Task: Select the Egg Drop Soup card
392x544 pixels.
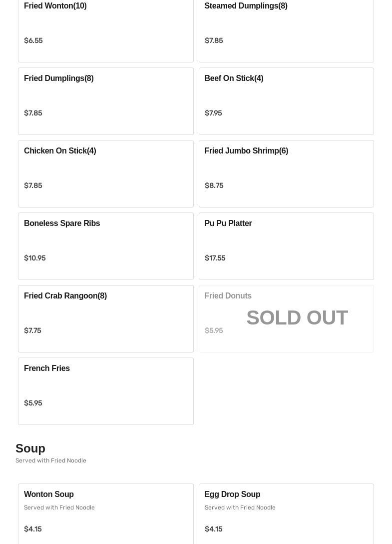Action: tap(286, 512)
